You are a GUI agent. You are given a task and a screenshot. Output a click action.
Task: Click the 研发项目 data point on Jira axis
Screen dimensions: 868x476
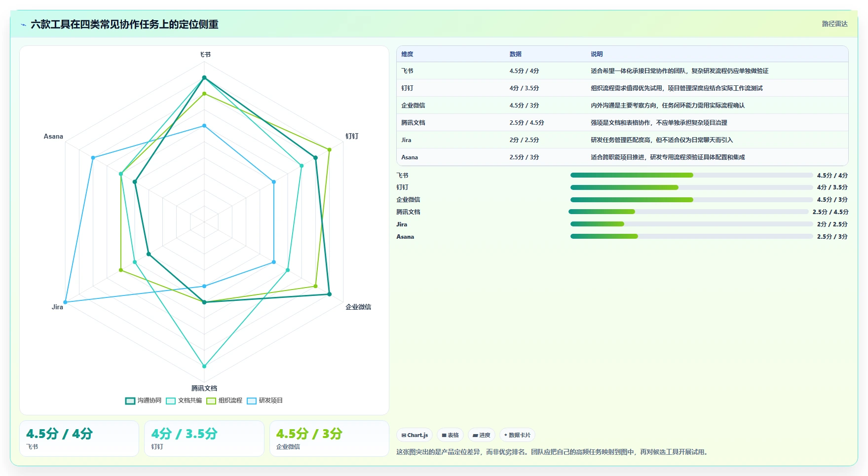tap(65, 302)
